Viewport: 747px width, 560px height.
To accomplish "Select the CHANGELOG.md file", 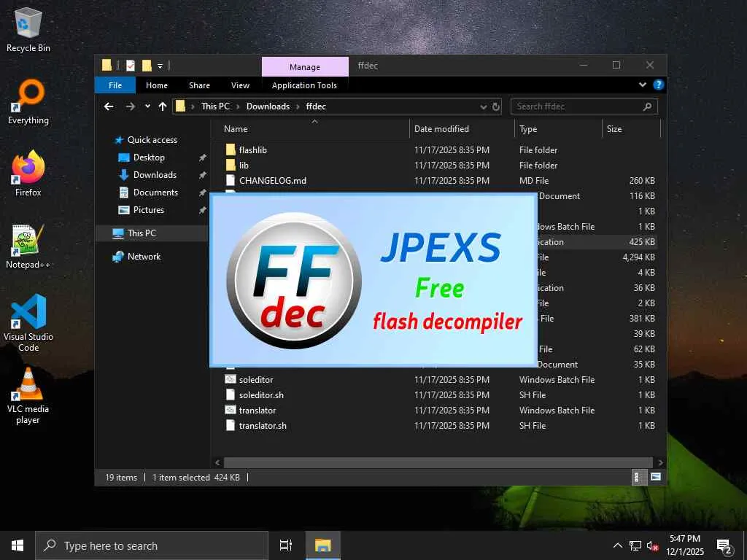I will coord(273,181).
